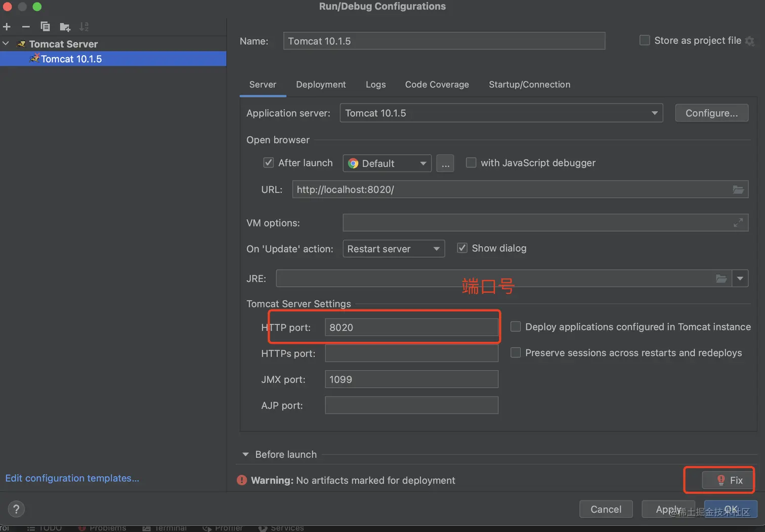Image resolution: width=765 pixels, height=532 pixels.
Task: Toggle Store as project file checkbox
Action: coord(645,40)
